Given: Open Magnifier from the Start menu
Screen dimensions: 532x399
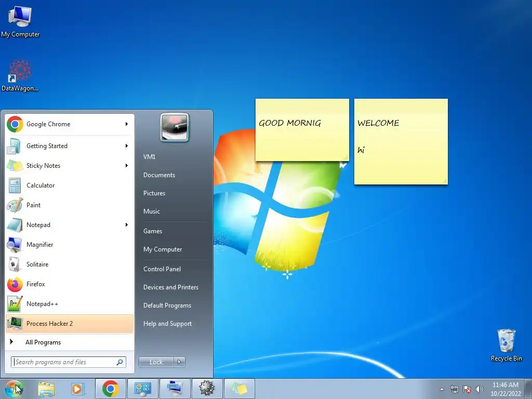Looking at the screenshot, I should [70, 245].
